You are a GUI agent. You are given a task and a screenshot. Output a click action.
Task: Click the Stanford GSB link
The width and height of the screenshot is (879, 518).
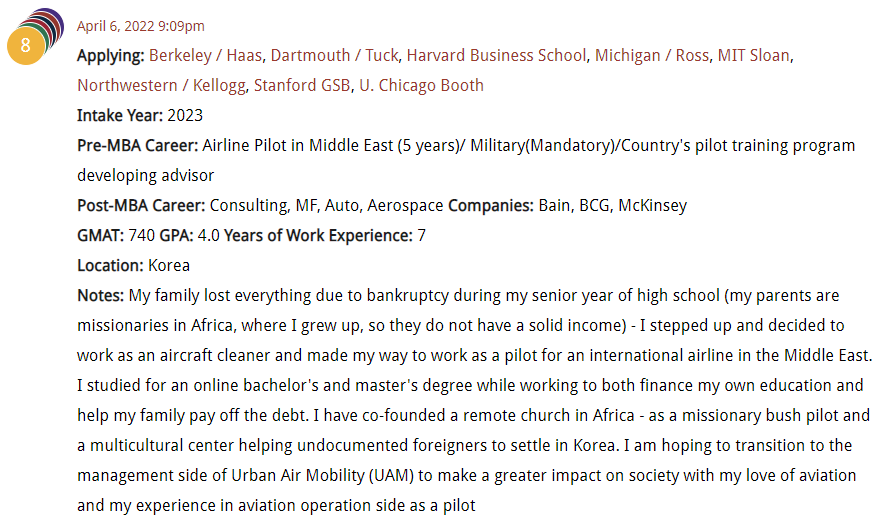click(302, 86)
